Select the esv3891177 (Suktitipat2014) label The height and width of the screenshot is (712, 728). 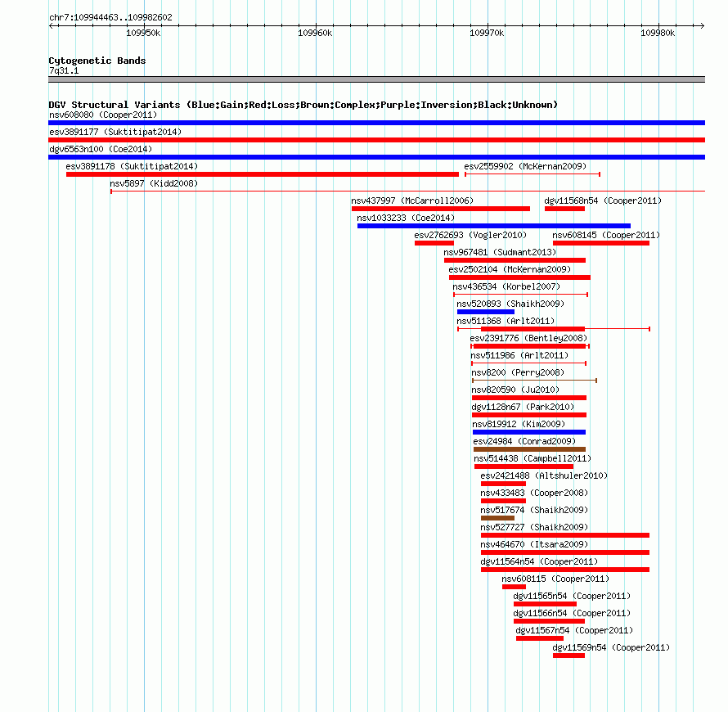pos(115,132)
